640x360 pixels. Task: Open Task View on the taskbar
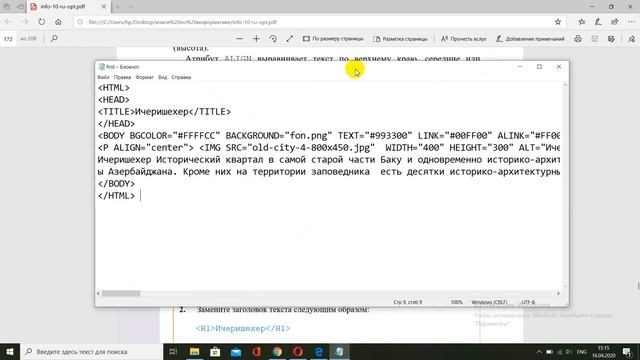173,351
